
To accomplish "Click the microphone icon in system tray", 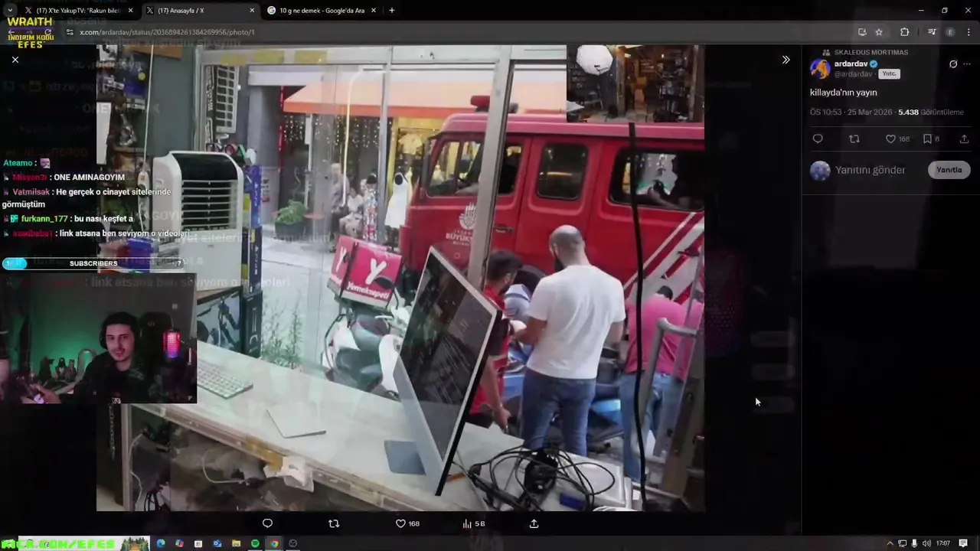I will coord(914,543).
